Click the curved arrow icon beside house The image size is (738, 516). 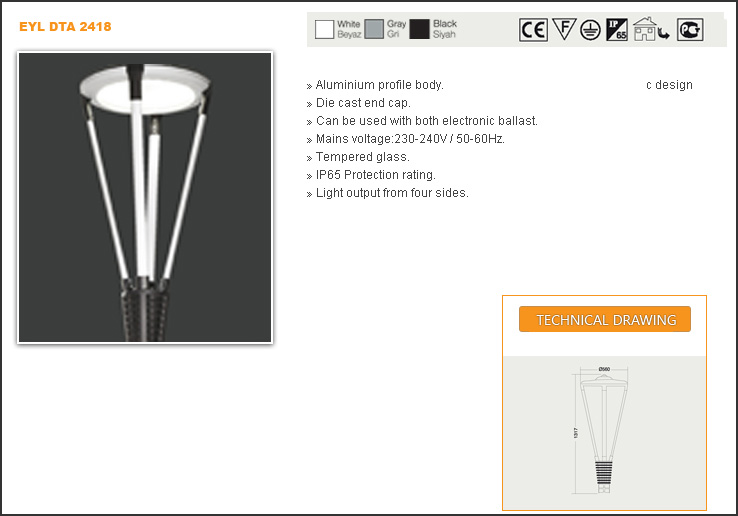click(x=664, y=33)
